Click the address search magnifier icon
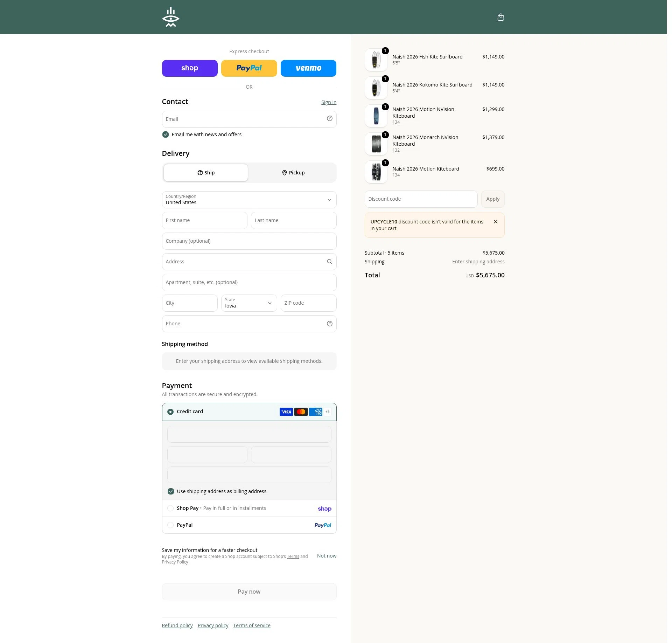Image resolution: width=672 pixels, height=643 pixels. [x=330, y=262]
